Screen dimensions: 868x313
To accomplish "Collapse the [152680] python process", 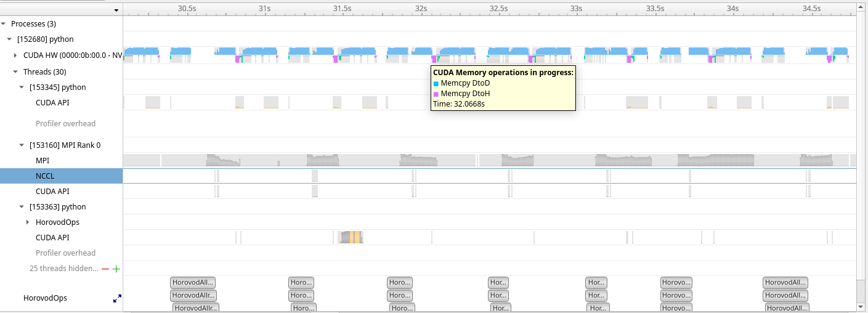I will pos(10,39).
